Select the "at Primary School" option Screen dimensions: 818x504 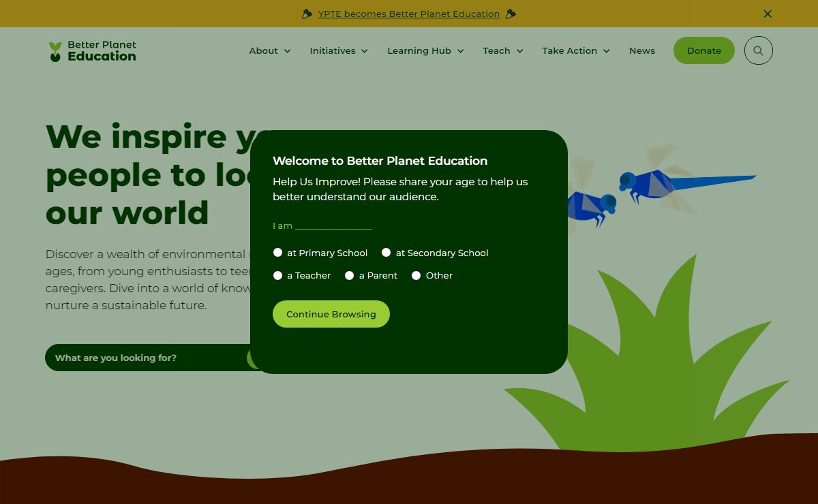pyautogui.click(x=277, y=253)
